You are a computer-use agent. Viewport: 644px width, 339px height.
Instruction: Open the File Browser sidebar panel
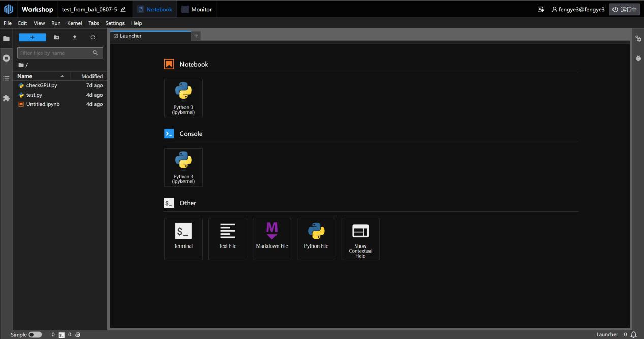click(x=6, y=39)
